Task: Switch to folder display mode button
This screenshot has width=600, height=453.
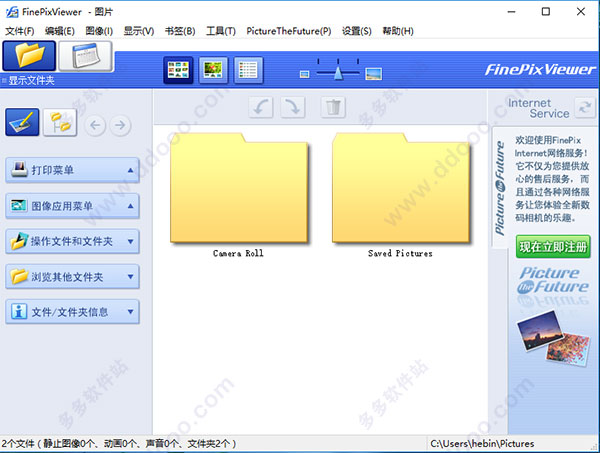Action: [29, 56]
